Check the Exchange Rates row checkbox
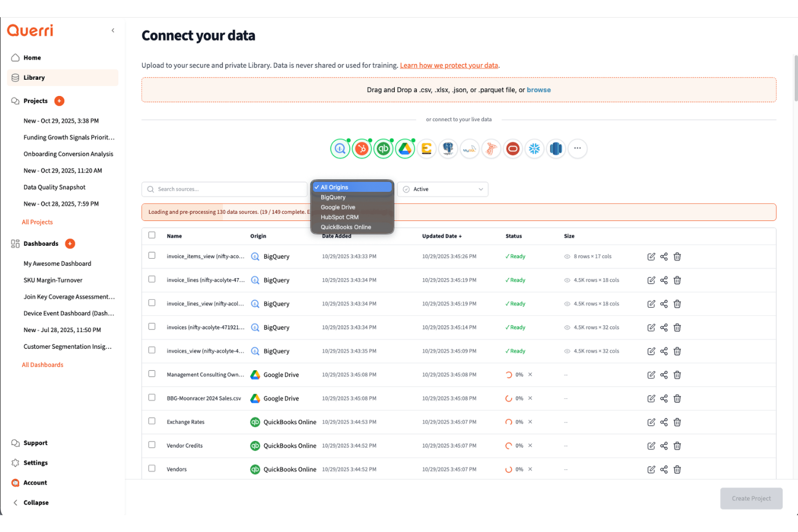The image size is (798, 532). [x=152, y=421]
